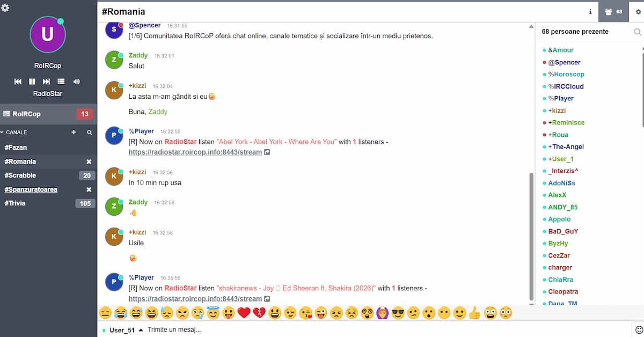
Task: Select %IRCCloud in the user list
Action: tap(566, 86)
